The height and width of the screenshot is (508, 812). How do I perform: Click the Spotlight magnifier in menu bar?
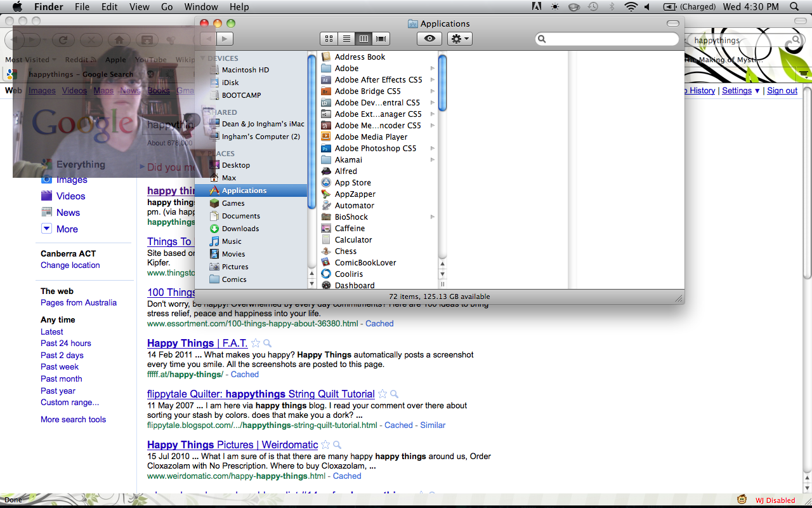pos(794,7)
